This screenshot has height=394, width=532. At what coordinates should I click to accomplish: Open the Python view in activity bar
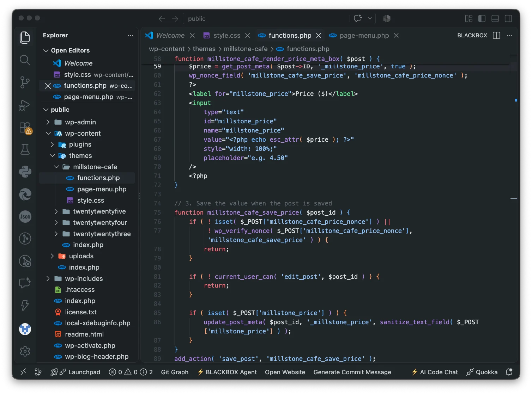25,172
